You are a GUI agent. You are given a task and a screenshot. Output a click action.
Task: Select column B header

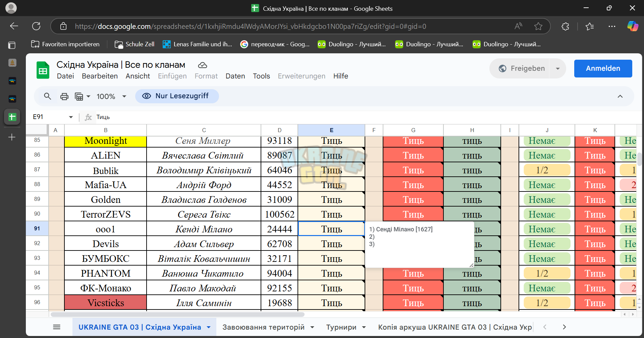106,130
